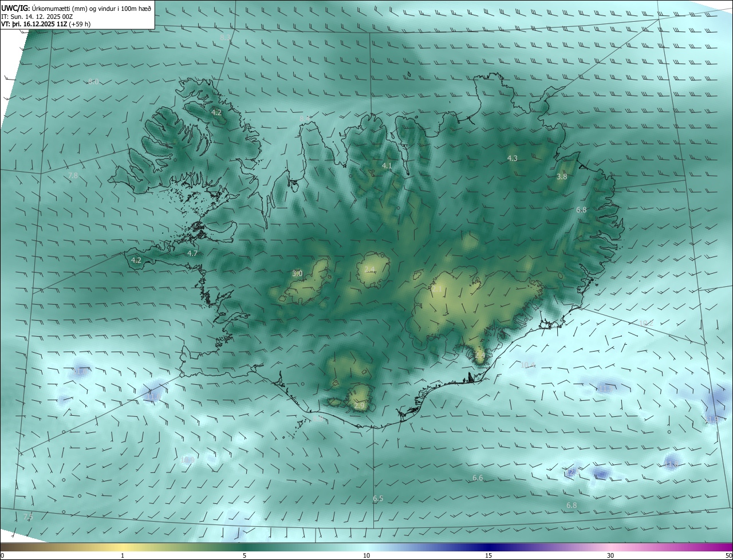Click the 8.0 value northwest of Iceland
This screenshot has width=733, height=560.
(93, 82)
